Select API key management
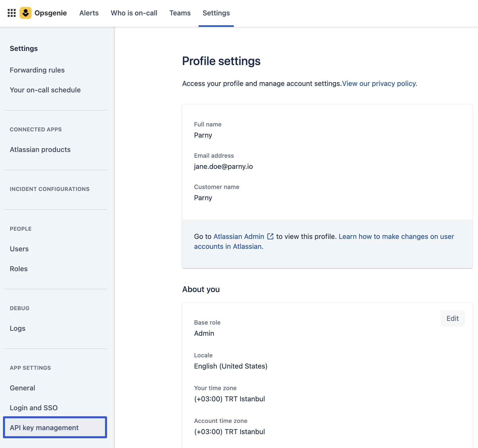This screenshot has width=478, height=448. coord(44,428)
